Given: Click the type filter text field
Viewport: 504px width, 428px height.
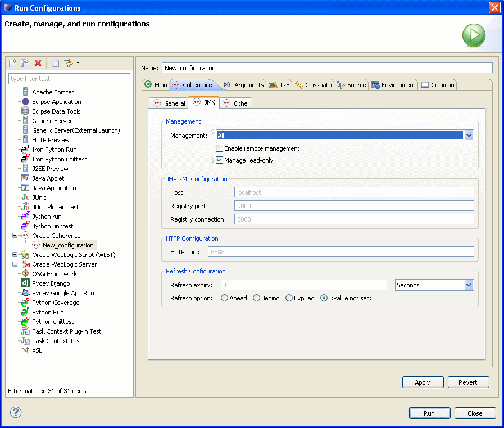Looking at the screenshot, I should point(70,79).
